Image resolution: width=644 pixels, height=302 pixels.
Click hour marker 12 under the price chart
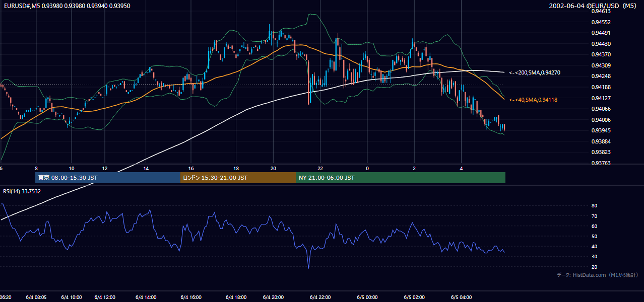click(x=105, y=168)
